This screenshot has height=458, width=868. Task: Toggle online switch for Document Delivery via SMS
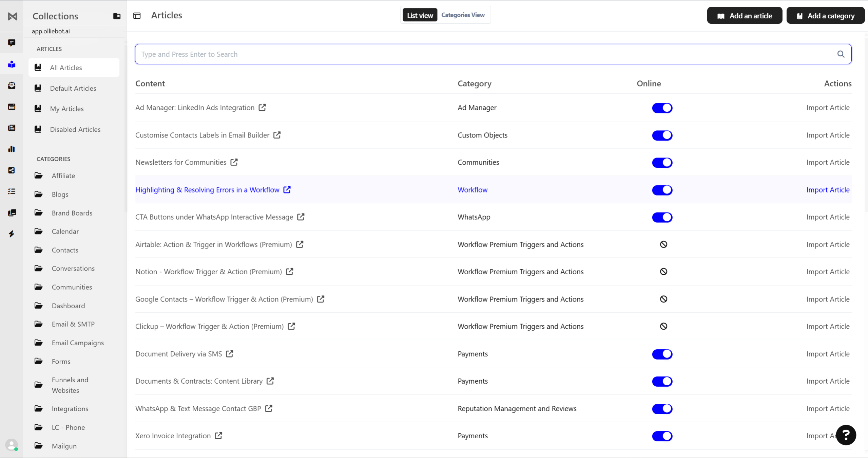(x=662, y=354)
